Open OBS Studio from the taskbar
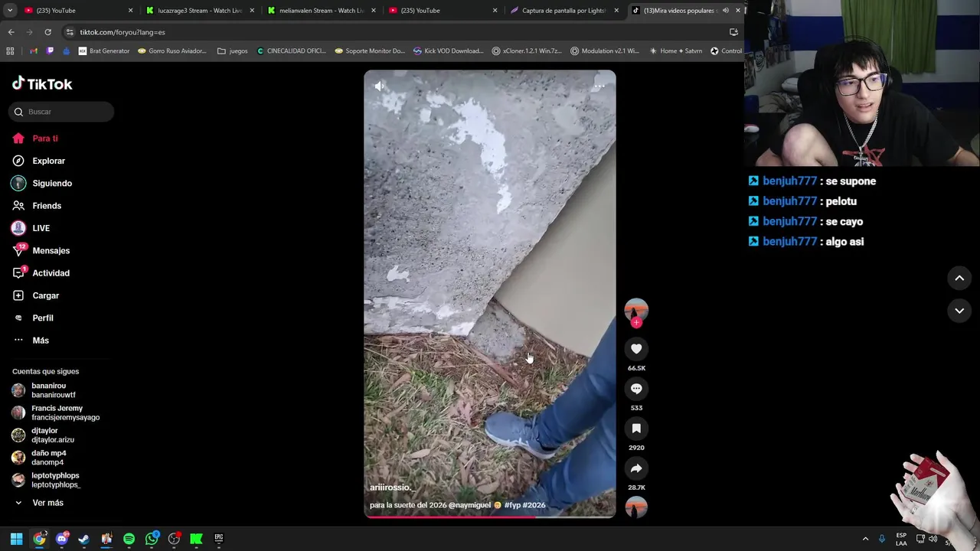This screenshot has width=980, height=551. pyautogui.click(x=174, y=539)
